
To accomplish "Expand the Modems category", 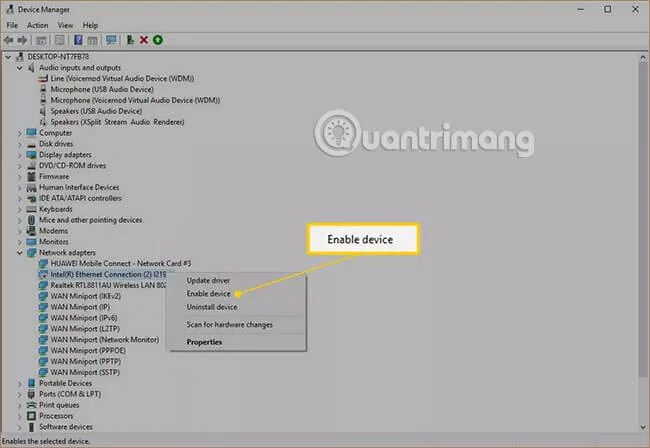I will 19,231.
